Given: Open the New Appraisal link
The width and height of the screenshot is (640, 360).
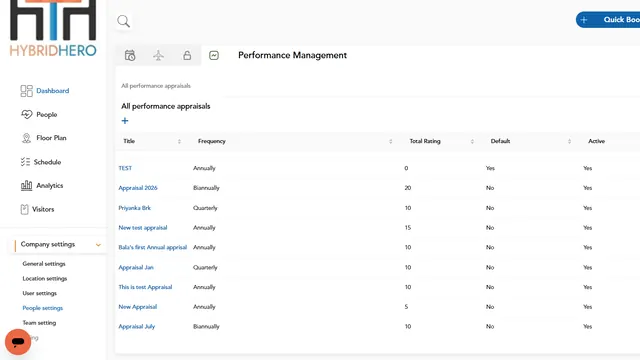Looking at the screenshot, I should pyautogui.click(x=138, y=307).
